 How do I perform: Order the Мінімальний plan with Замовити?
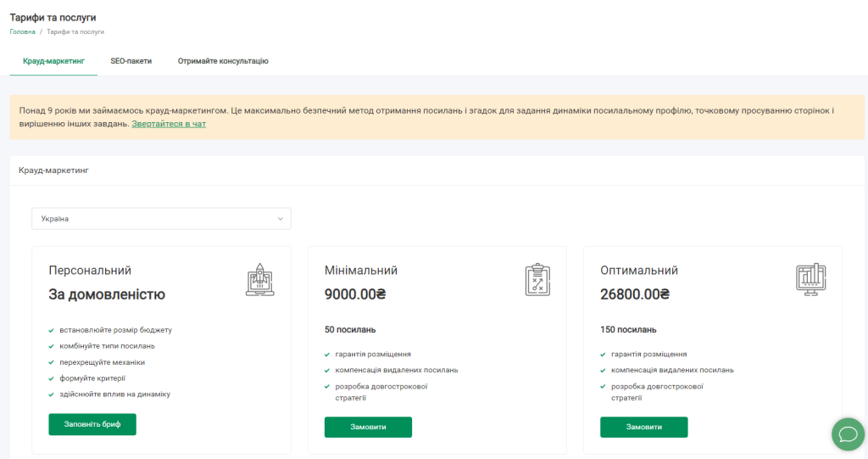368,427
